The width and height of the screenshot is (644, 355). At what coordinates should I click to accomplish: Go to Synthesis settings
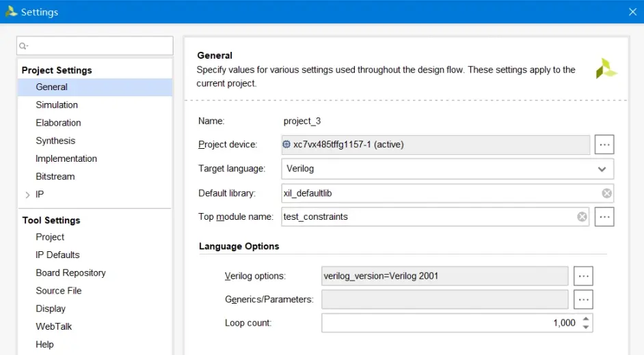(55, 141)
